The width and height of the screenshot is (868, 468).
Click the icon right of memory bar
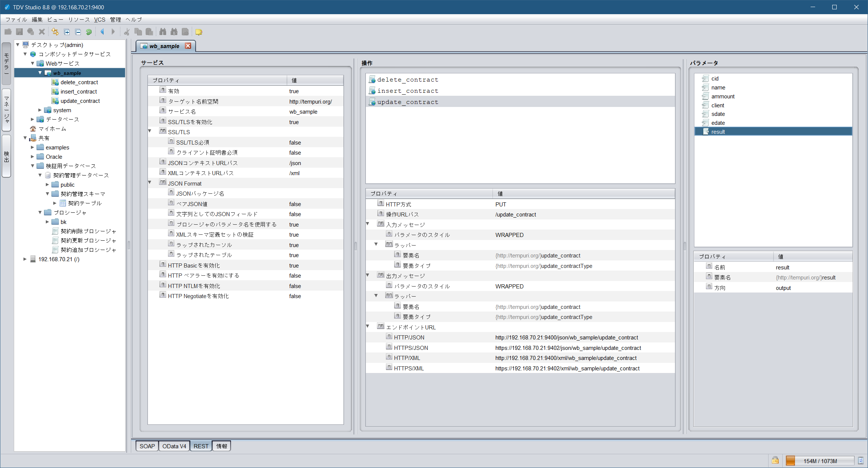861,461
